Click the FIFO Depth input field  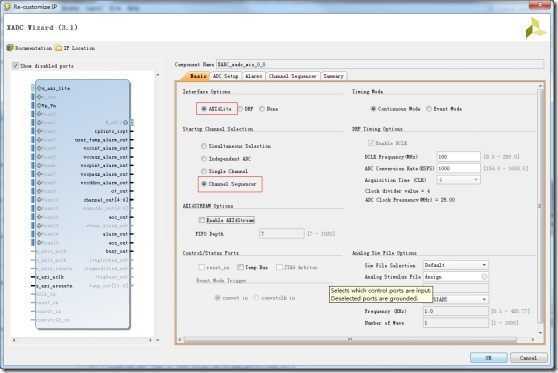click(x=281, y=234)
